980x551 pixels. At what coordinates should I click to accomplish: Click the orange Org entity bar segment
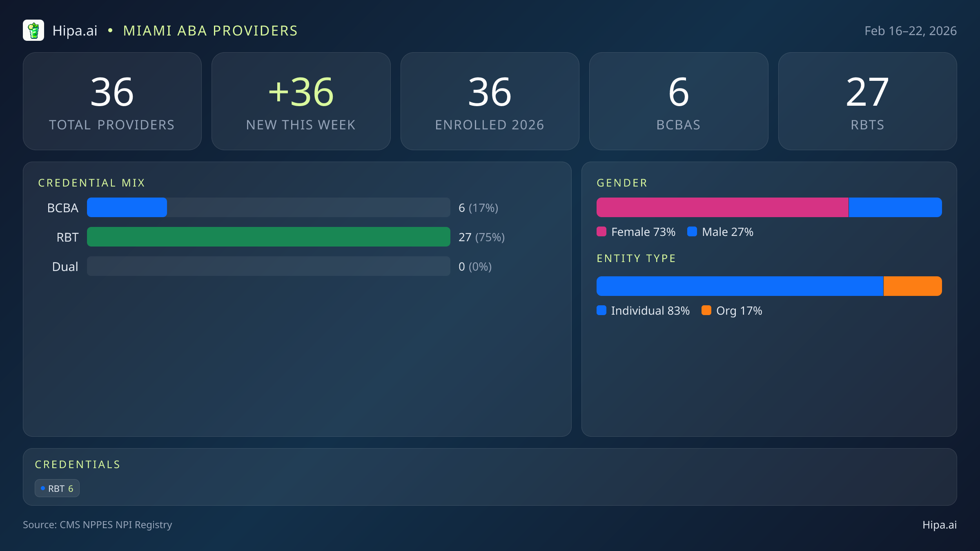913,287
